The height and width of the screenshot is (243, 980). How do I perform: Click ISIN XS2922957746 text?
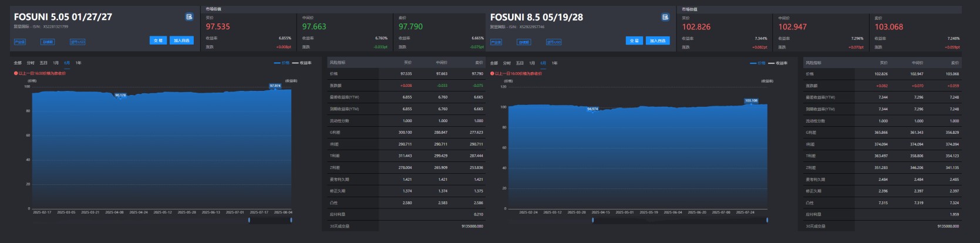click(x=526, y=26)
